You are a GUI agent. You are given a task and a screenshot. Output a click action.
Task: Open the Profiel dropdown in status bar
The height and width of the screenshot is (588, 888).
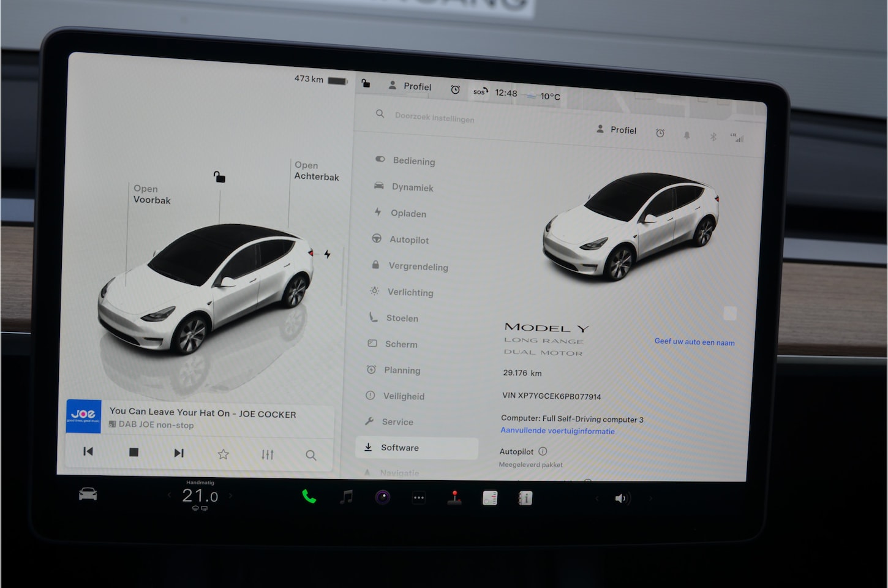coord(410,86)
